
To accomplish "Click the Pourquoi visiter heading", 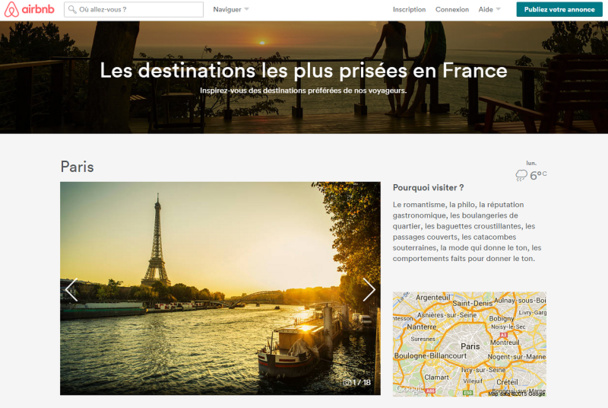I will click(x=428, y=188).
